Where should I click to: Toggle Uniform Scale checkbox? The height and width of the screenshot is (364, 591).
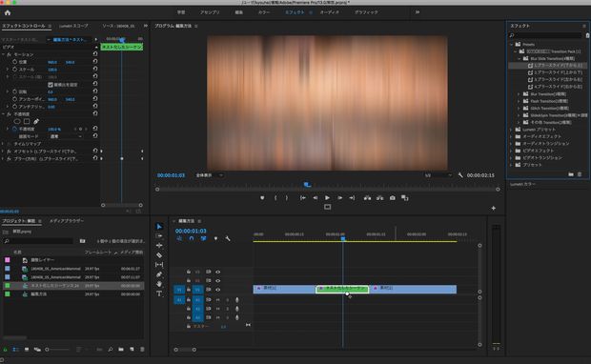(x=51, y=85)
